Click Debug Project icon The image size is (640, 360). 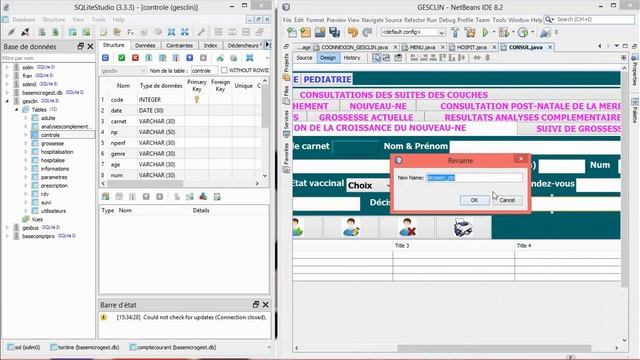pyautogui.click(x=504, y=32)
